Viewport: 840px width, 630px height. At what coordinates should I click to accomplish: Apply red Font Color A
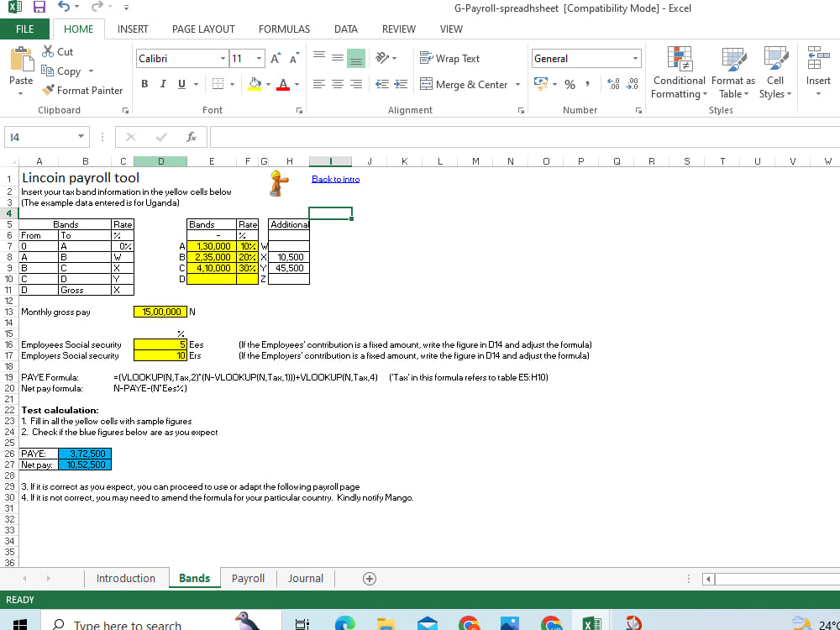click(283, 84)
